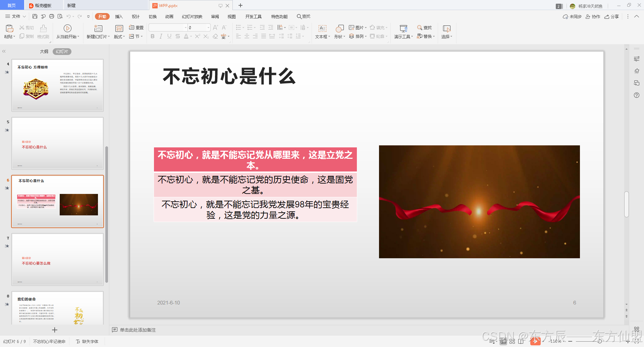Image resolution: width=644 pixels, height=347 pixels.
Task: Click the Collaborate (协作) button
Action: pyautogui.click(x=593, y=16)
